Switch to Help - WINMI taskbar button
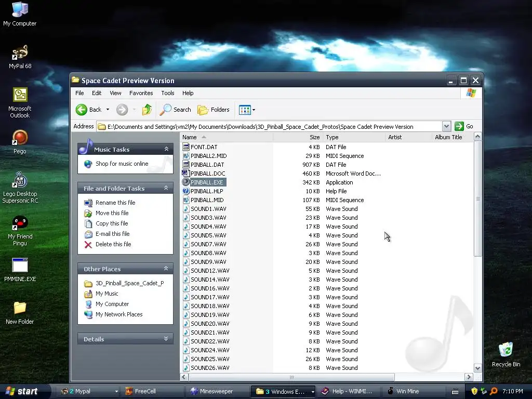Screen dimensions: 532x399 pyautogui.click(x=349, y=392)
